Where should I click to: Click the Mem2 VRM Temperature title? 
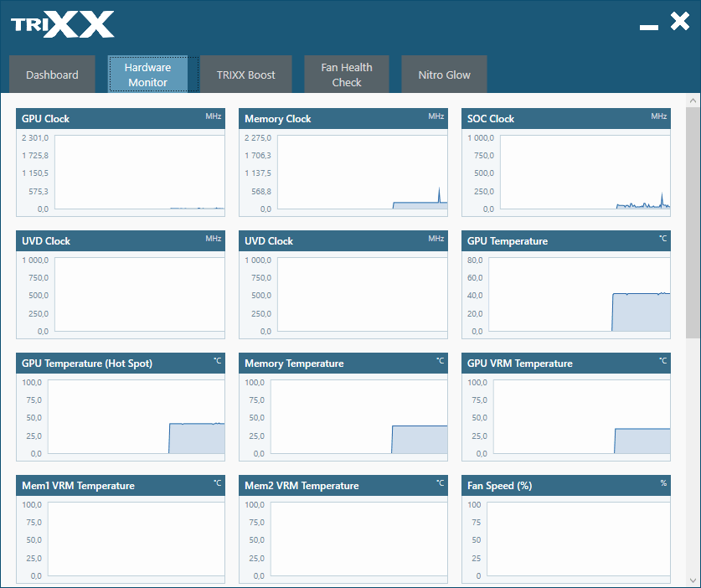click(x=302, y=486)
